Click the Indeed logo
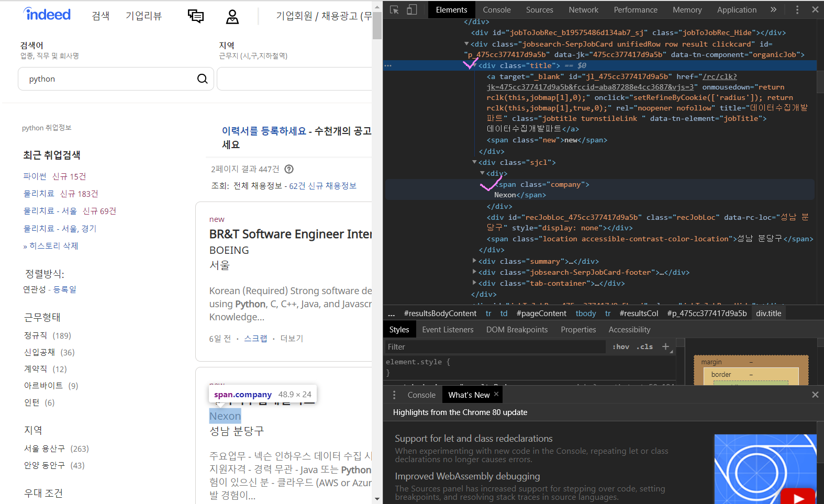The image size is (824, 504). click(x=47, y=14)
